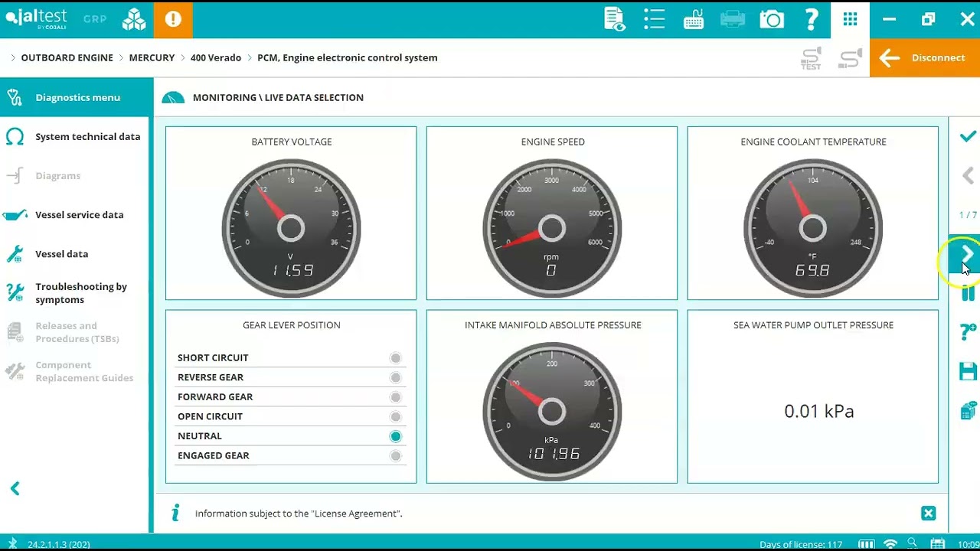Open the orange warning alert icon
This screenshot has height=551, width=980.
173,19
